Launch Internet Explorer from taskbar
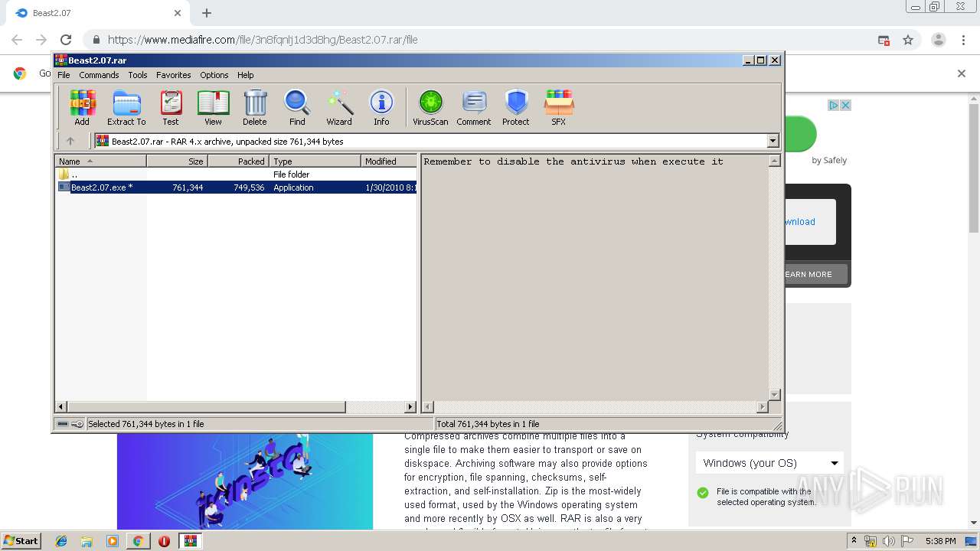 pos(61,541)
